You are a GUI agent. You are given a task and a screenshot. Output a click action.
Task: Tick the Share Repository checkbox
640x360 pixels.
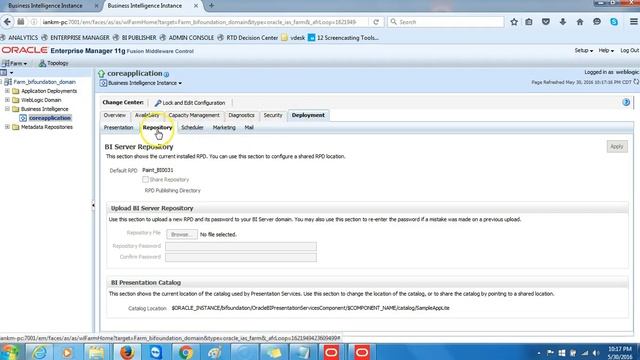point(145,179)
